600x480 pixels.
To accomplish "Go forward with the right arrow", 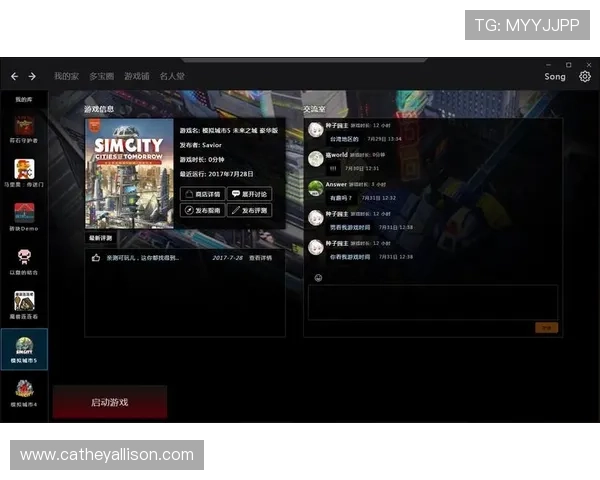I will 32,77.
